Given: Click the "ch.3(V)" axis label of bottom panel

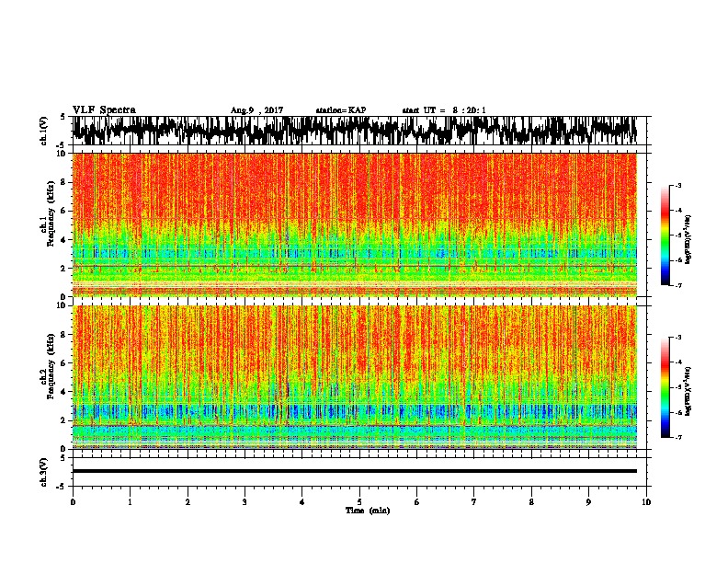Looking at the screenshot, I should pyautogui.click(x=44, y=472).
